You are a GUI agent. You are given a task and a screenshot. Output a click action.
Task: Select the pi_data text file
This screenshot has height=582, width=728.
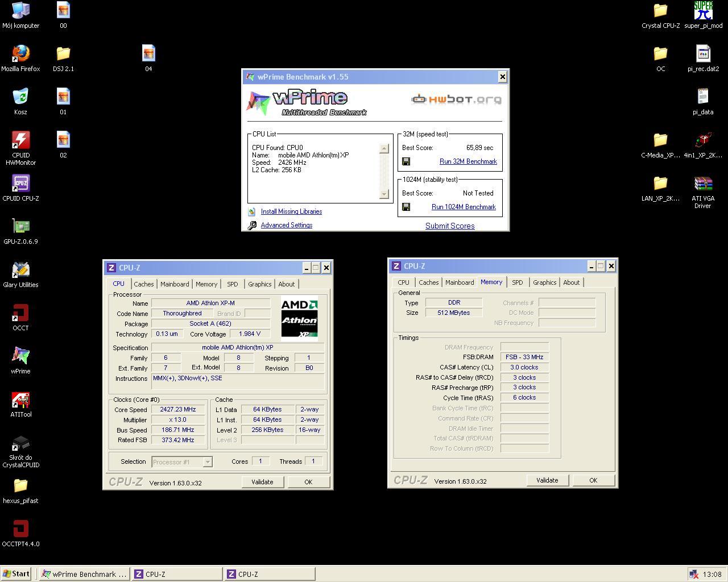pyautogui.click(x=703, y=101)
